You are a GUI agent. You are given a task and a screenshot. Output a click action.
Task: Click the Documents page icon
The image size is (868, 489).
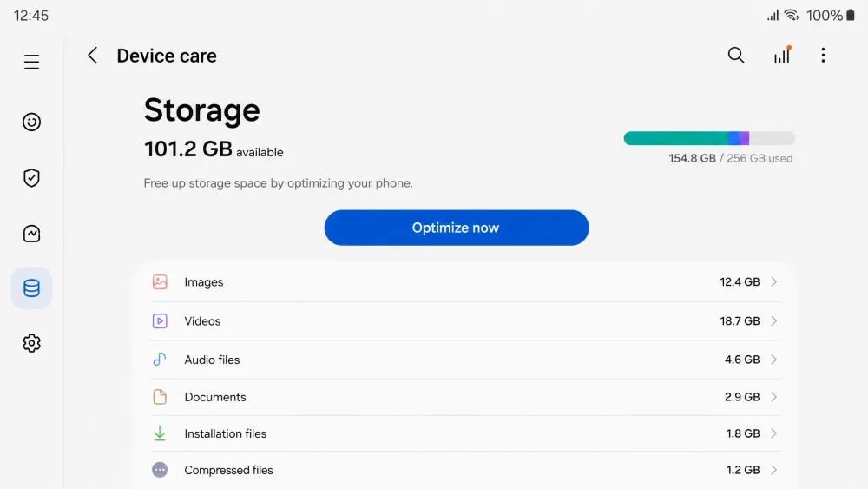coord(160,397)
